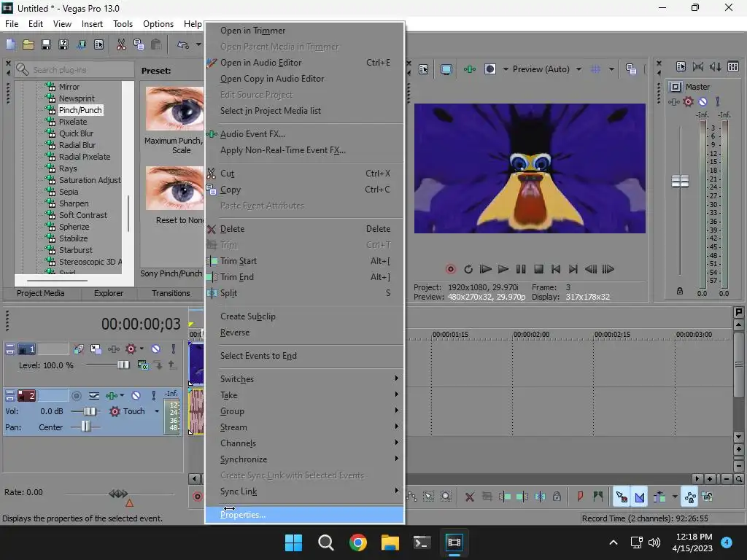The image size is (747, 560).
Task: Click the Search plug-ins field
Action: coord(74,69)
